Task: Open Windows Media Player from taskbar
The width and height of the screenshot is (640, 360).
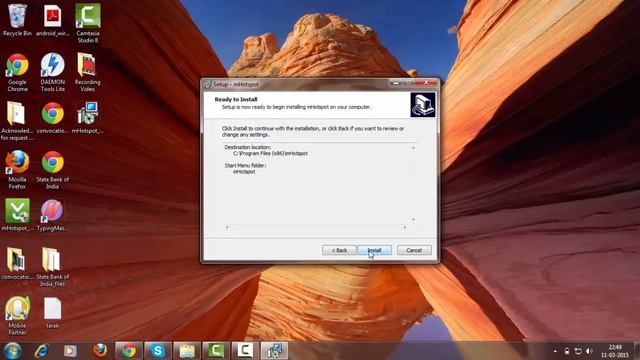Action: point(70,351)
